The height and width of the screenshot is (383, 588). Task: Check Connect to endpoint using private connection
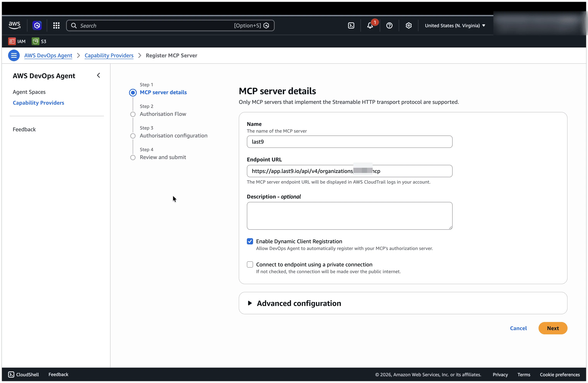250,264
